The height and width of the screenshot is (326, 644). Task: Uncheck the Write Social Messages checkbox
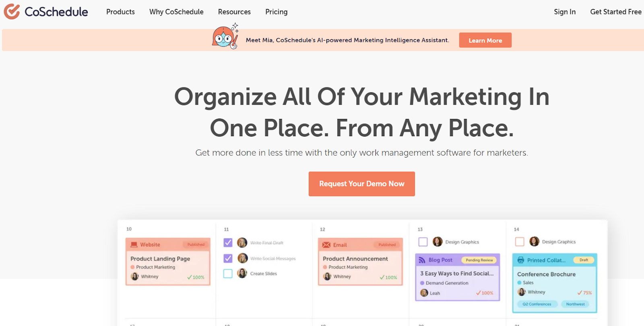click(x=228, y=258)
